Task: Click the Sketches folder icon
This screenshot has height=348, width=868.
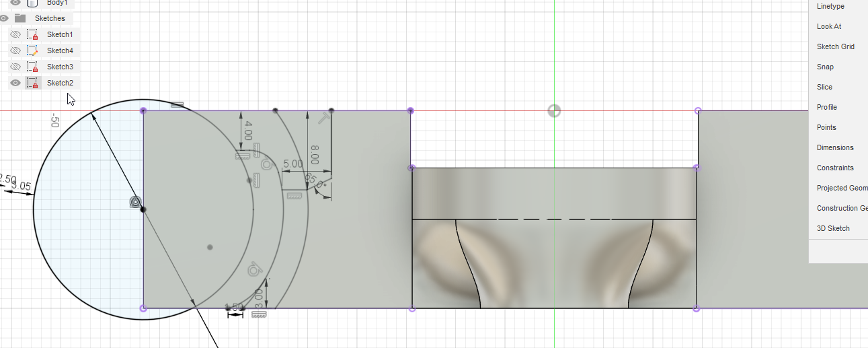Action: 20,18
